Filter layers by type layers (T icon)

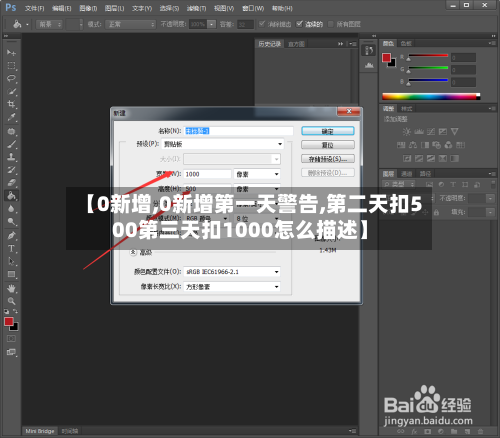point(453,184)
